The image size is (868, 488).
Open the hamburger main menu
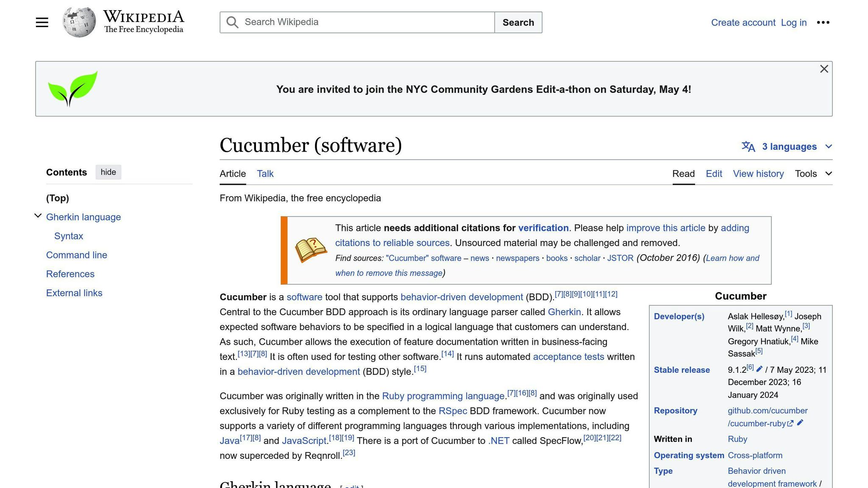42,22
